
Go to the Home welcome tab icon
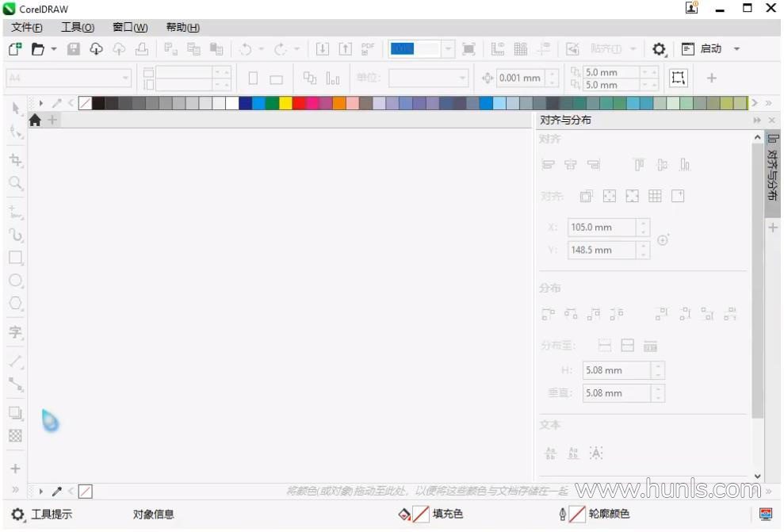click(35, 120)
